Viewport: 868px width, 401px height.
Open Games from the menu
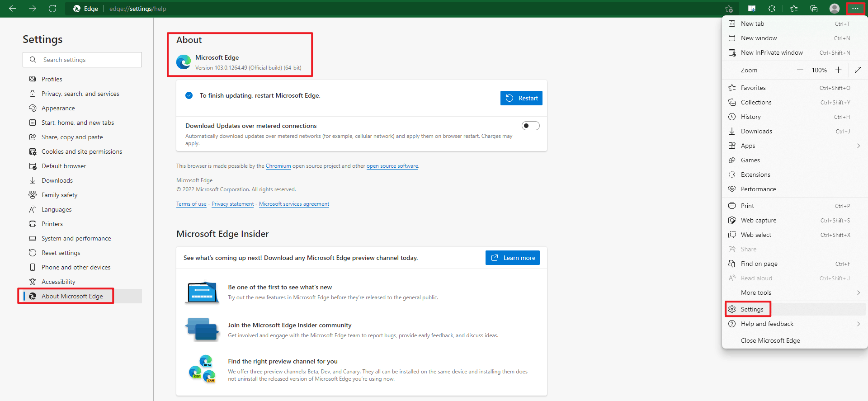point(794,160)
